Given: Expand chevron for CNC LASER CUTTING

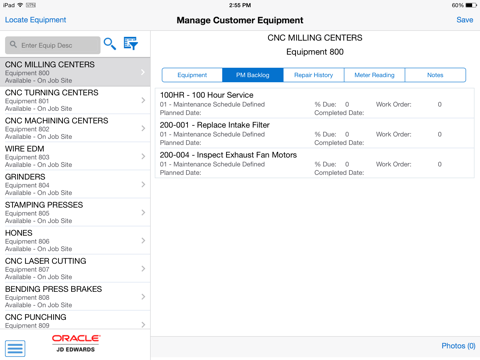Looking at the screenshot, I should pos(143,269).
